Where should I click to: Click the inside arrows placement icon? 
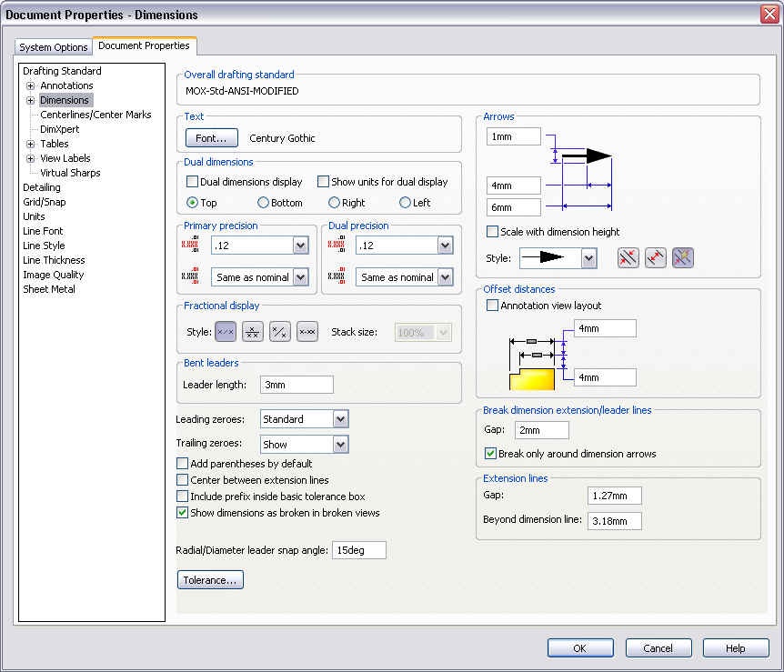(x=656, y=258)
